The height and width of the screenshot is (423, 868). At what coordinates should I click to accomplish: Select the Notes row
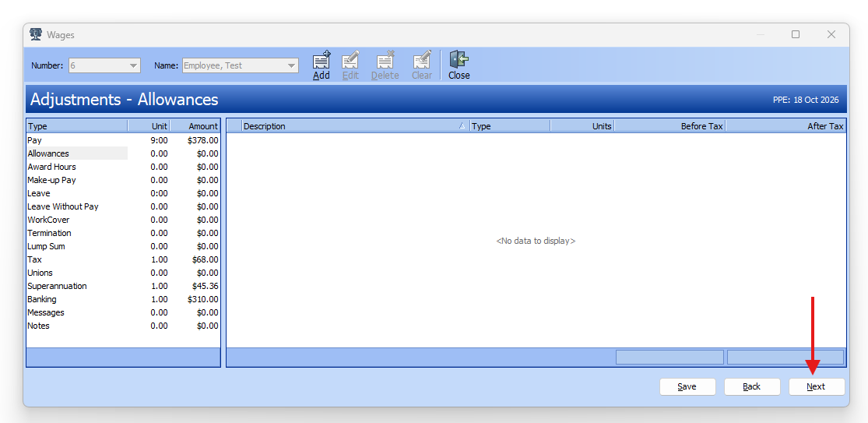coord(123,326)
